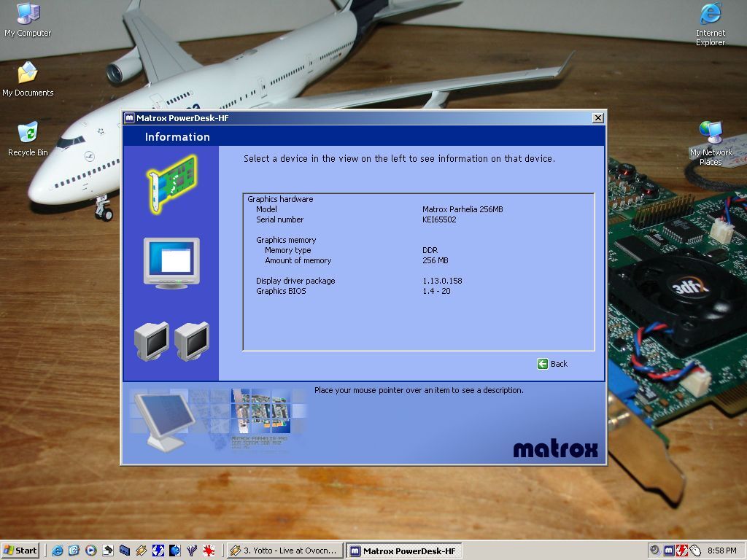Select the dual monitors device icon
Viewport: 747px width, 560px height.
[171, 341]
